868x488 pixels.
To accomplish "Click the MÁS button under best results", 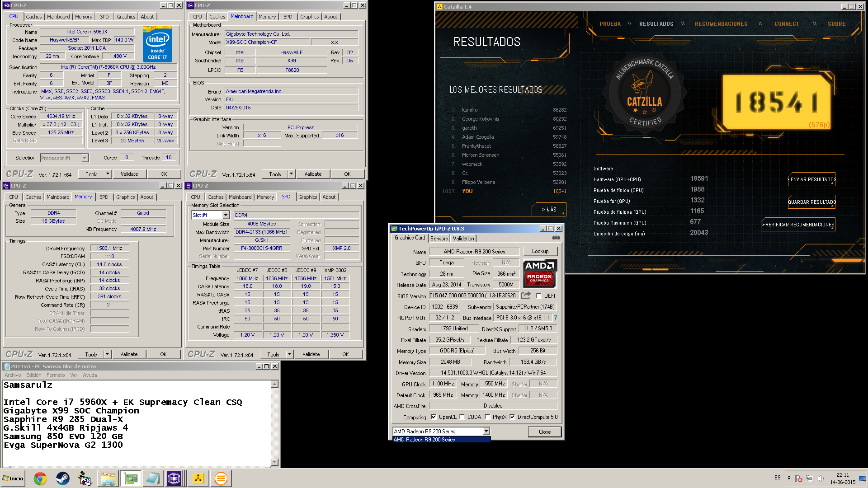I will [549, 210].
